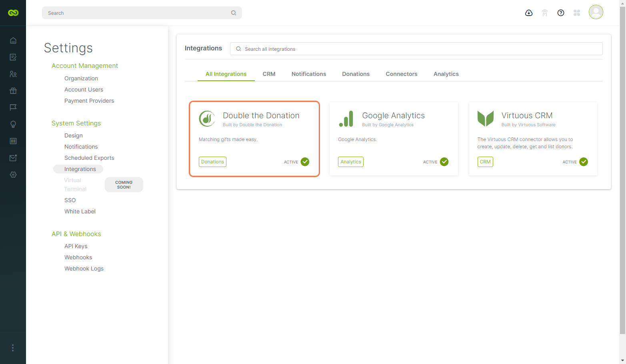Open the gear settings icon in sidebar

pyautogui.click(x=13, y=175)
